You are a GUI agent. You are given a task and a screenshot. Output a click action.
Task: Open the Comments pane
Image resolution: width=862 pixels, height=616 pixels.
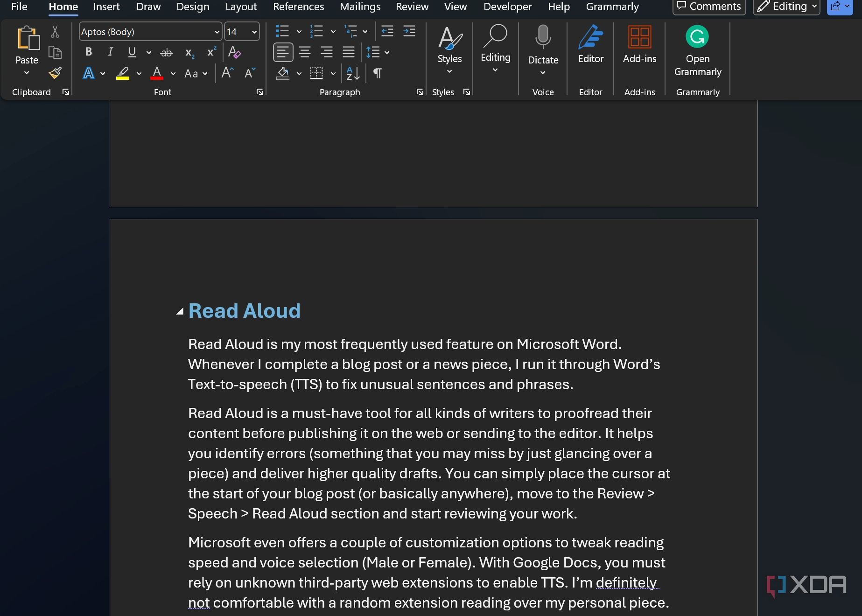pos(709,7)
